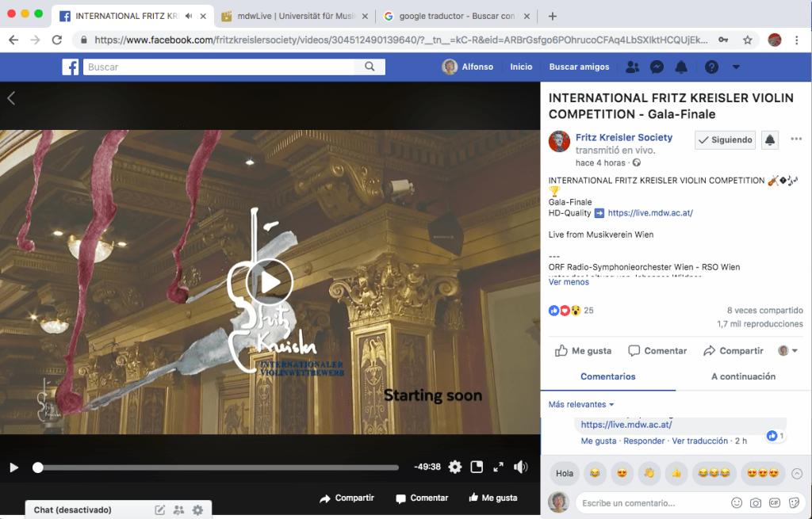Open account dropdown arrow in header
Viewport: 812px width, 519px height.
point(736,67)
